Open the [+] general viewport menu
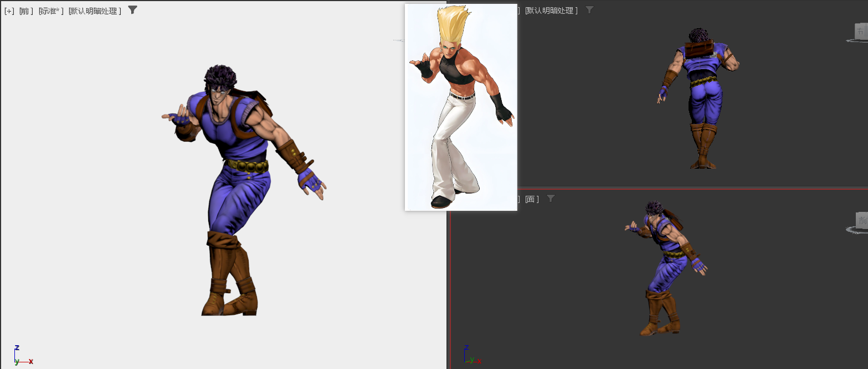This screenshot has height=369, width=868. point(9,11)
